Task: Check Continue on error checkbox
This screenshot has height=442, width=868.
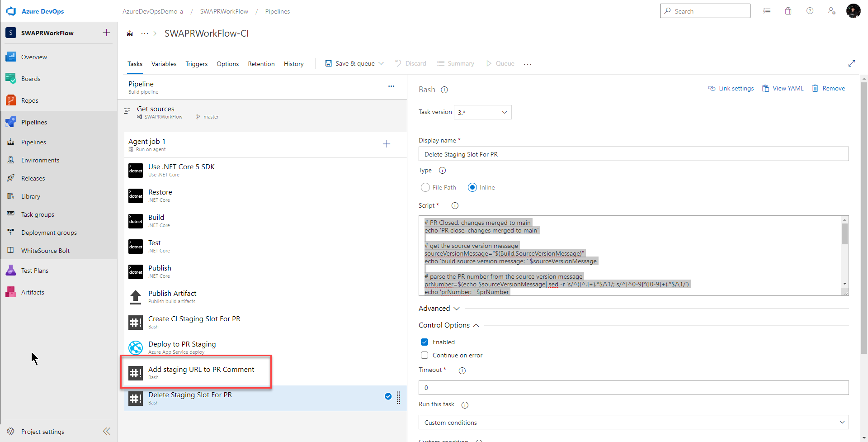Action: coord(425,355)
